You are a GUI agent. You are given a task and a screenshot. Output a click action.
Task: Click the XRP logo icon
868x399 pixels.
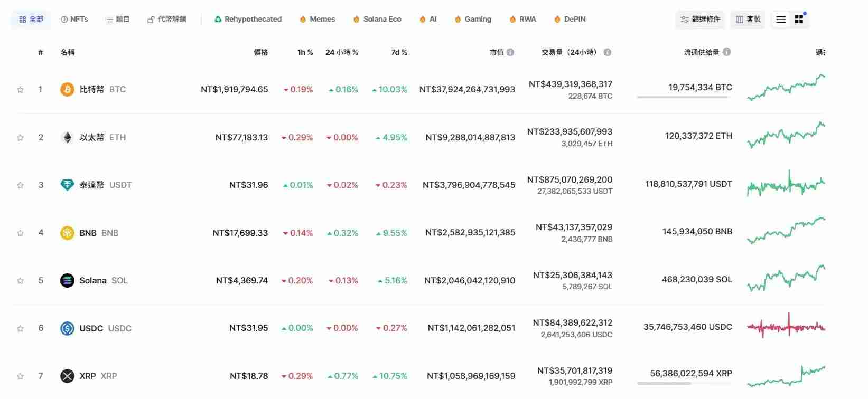coord(67,376)
